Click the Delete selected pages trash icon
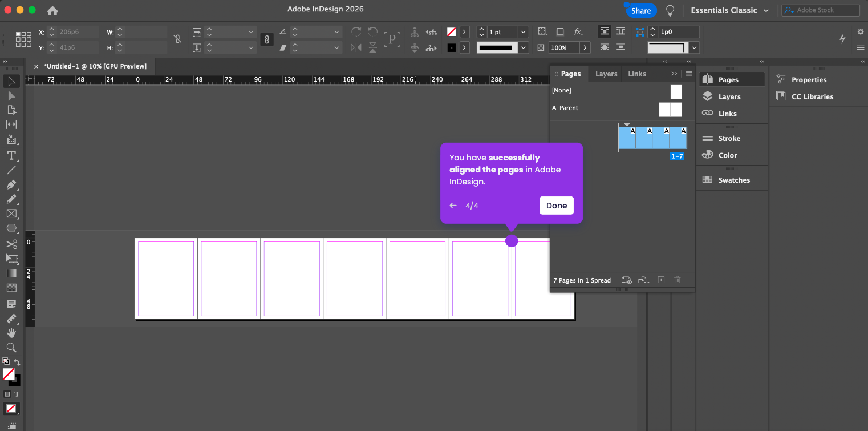868x431 pixels. (x=678, y=280)
